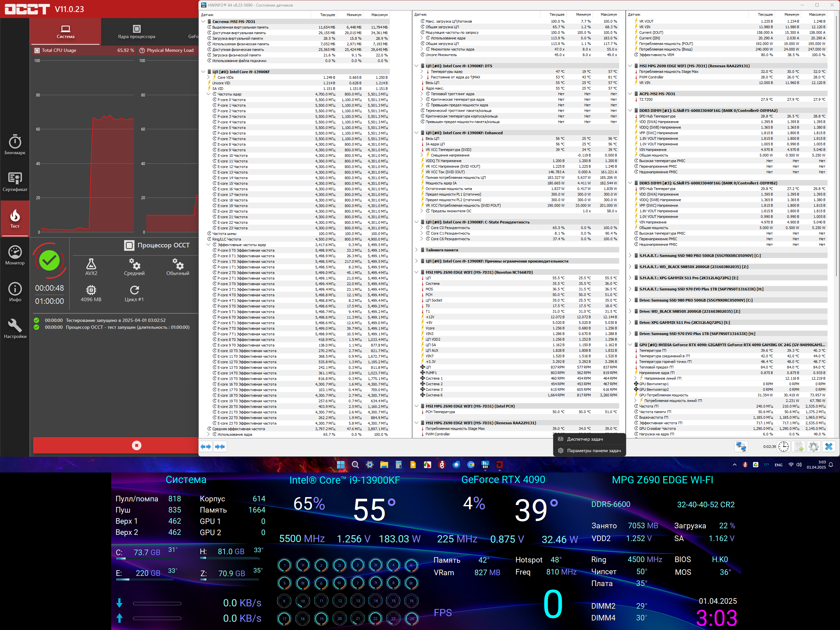840x630 pixels.
Task: Click the Инфо sidebar icon
Action: 15,292
